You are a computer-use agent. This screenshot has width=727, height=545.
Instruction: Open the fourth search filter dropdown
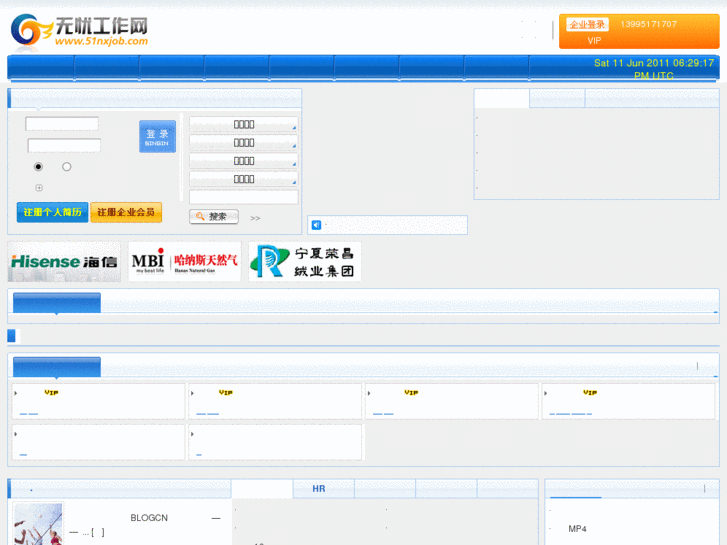tap(244, 179)
